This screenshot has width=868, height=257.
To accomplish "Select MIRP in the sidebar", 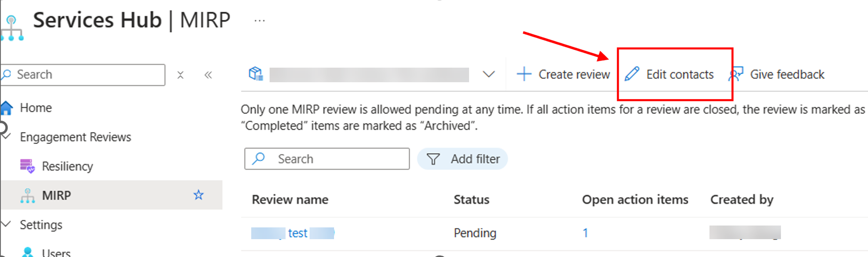I will (56, 195).
